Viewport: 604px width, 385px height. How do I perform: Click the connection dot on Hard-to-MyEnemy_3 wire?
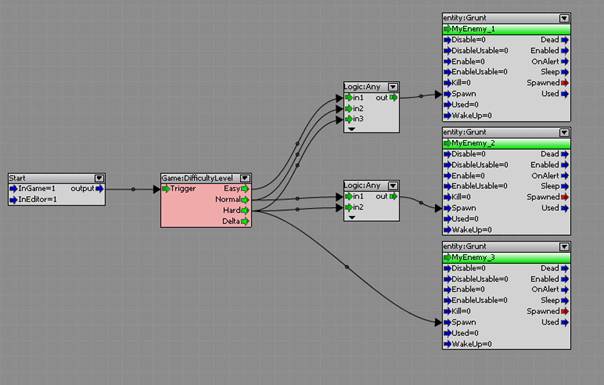click(347, 267)
